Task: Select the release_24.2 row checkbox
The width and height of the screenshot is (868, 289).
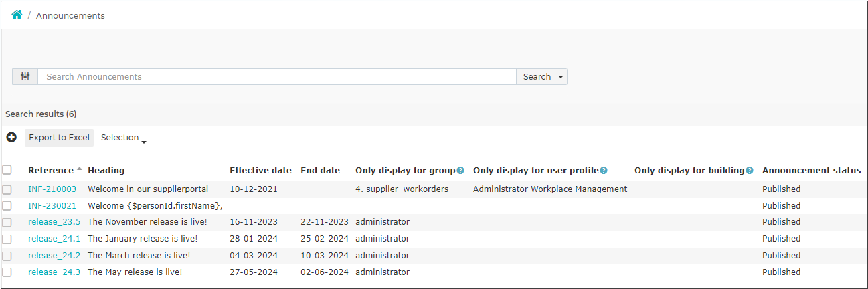Action: click(x=7, y=256)
